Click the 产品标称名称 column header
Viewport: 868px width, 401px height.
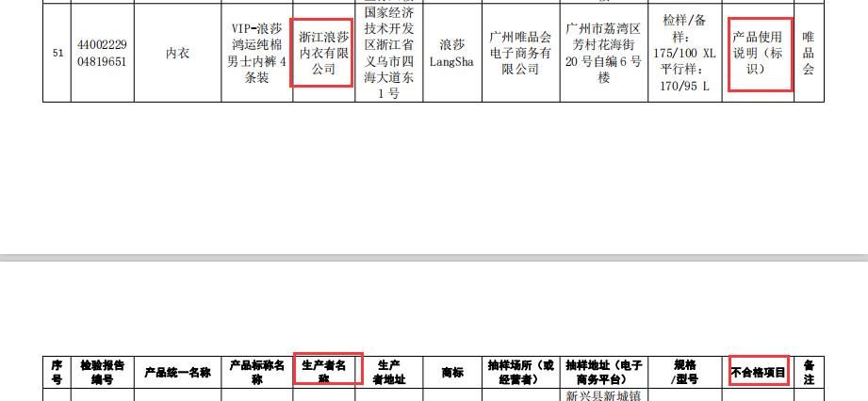[x=256, y=372]
